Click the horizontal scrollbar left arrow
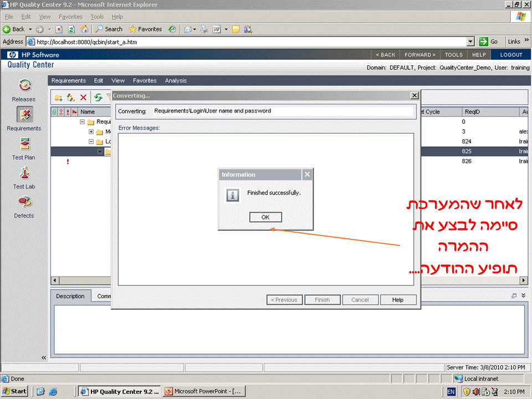Image resolution: width=532 pixels, height=399 pixels. (x=55, y=280)
